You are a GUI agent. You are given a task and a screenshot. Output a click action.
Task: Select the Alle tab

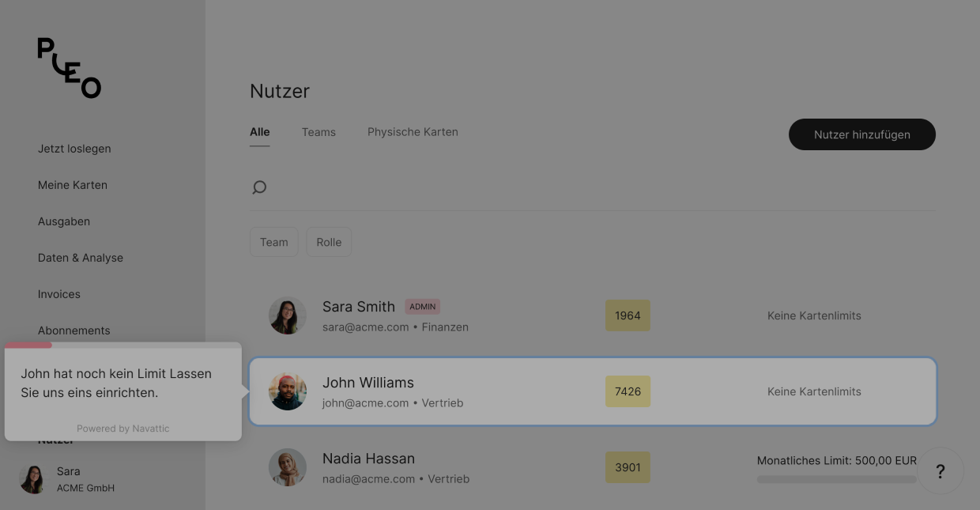pyautogui.click(x=260, y=132)
